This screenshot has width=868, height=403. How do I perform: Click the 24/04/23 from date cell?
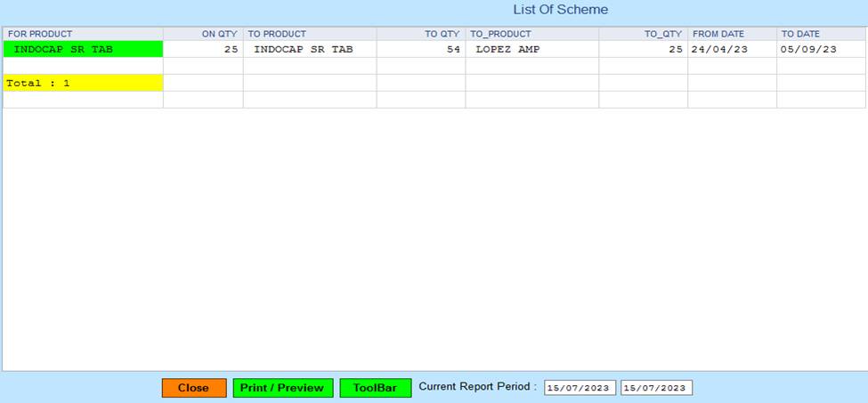(731, 50)
